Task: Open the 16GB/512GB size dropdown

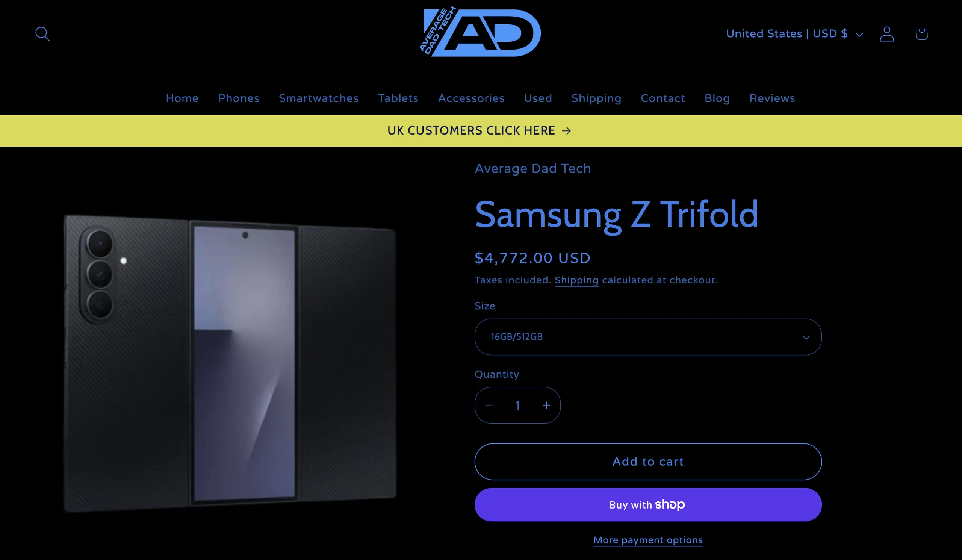Action: click(648, 337)
